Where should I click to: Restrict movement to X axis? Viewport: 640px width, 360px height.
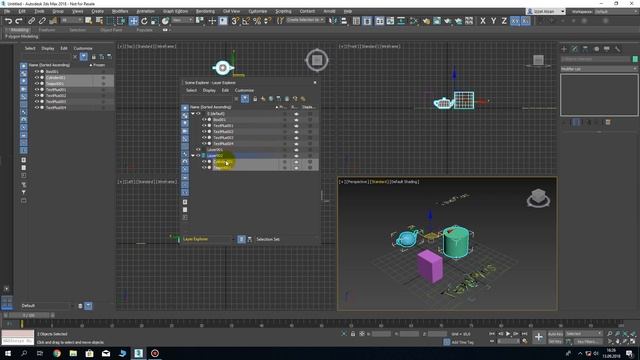click(x=483, y=21)
